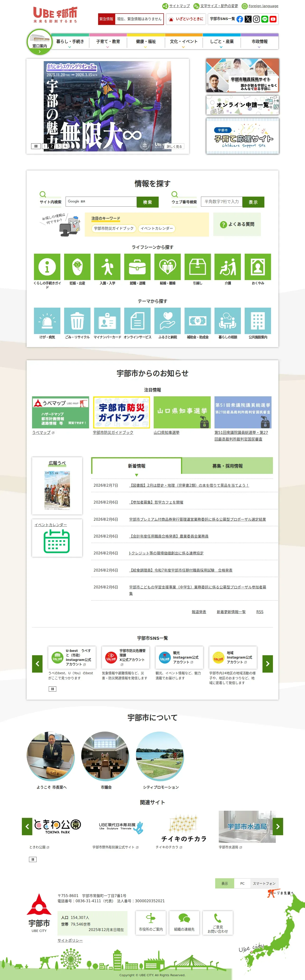Open the 補助金・助成金 money icon

pos(198,321)
